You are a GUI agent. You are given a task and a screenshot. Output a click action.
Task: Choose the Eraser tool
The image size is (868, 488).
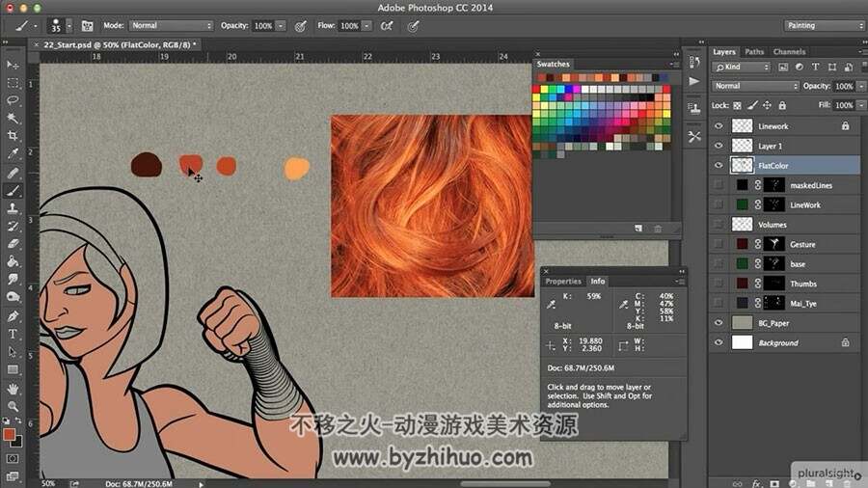click(x=13, y=244)
